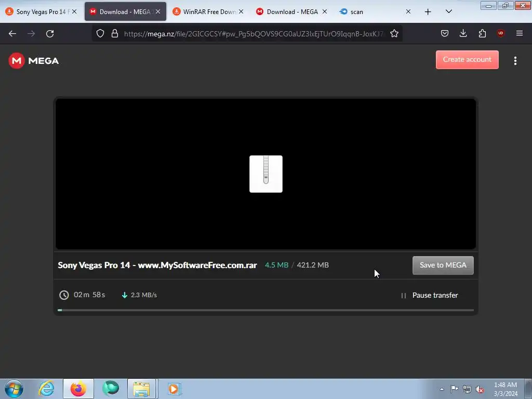The height and width of the screenshot is (399, 532).
Task: Launch Windows Media Player from taskbar
Action: (174, 389)
